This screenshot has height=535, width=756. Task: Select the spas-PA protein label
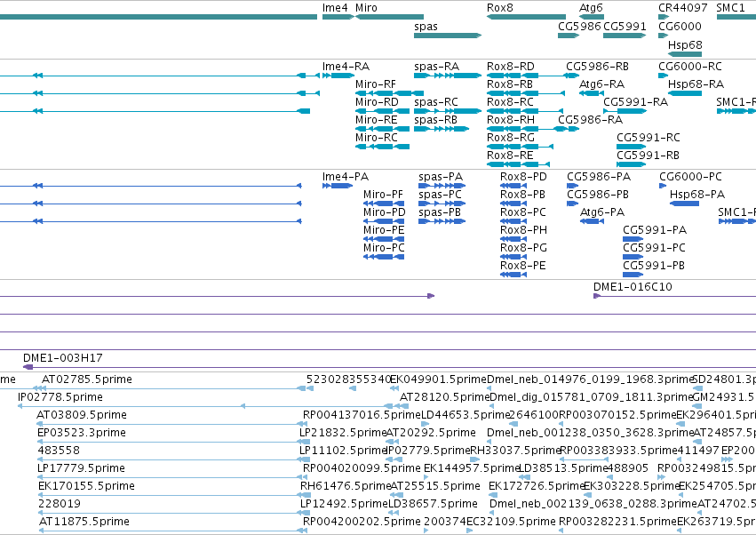441,177
